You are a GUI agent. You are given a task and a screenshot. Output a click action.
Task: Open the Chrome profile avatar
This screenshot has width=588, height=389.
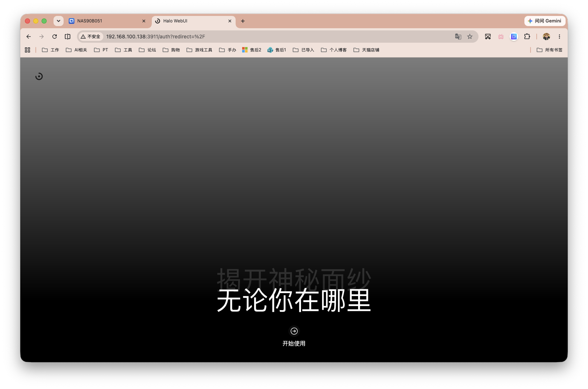click(x=546, y=37)
